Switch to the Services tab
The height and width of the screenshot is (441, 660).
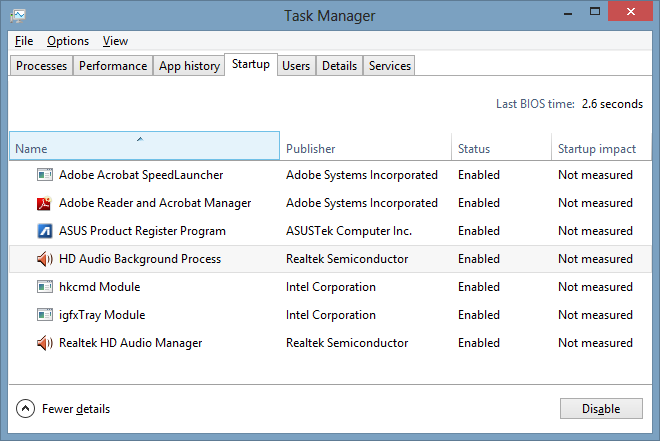pyautogui.click(x=389, y=66)
